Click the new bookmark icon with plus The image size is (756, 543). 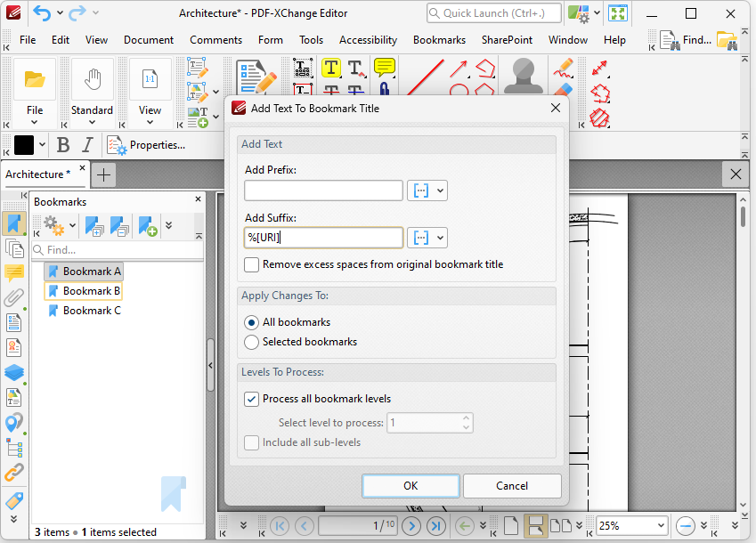tap(148, 227)
